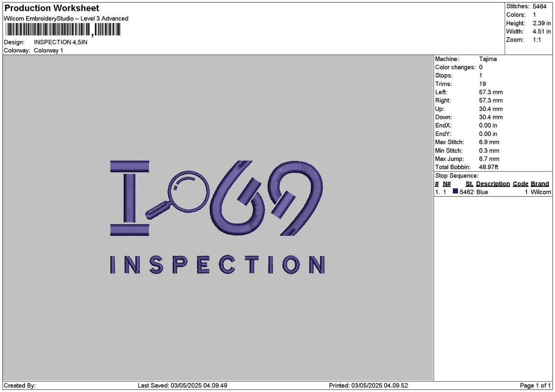The image size is (555, 392).
Task: Click the Stitches value 5464
Action: [x=540, y=7]
